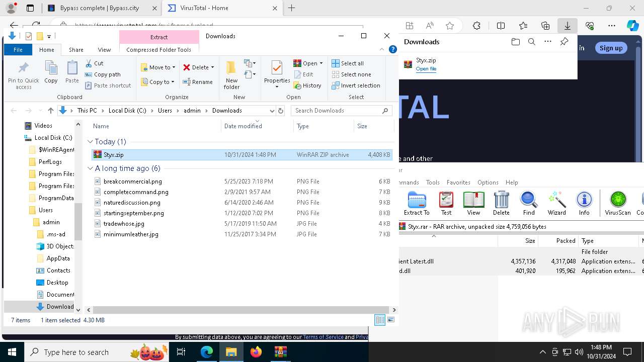Select the Styx.zip file
Viewport: 644px width, 362px height.
[x=242, y=155]
